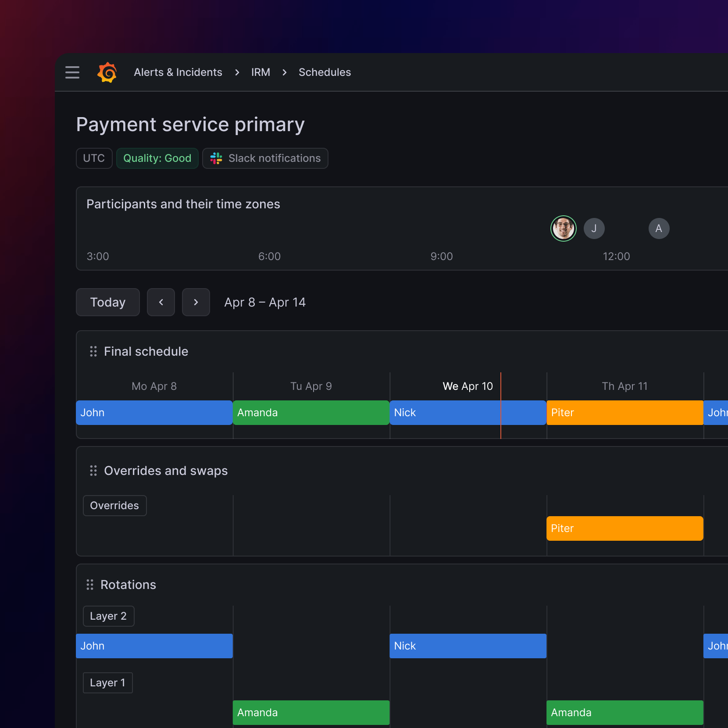Click the Layer 2 label
Image resolution: width=728 pixels, height=728 pixels.
(109, 616)
